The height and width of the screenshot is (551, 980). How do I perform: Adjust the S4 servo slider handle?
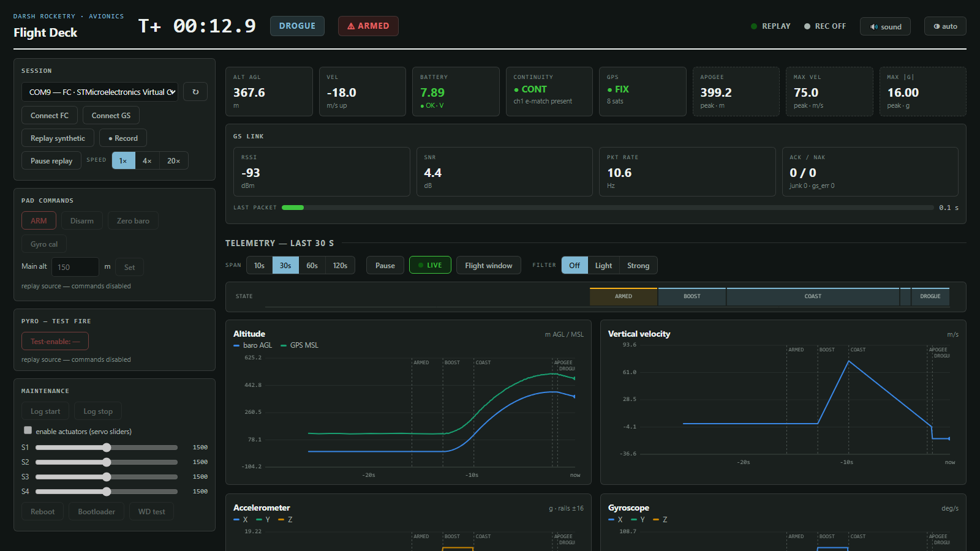tap(107, 492)
